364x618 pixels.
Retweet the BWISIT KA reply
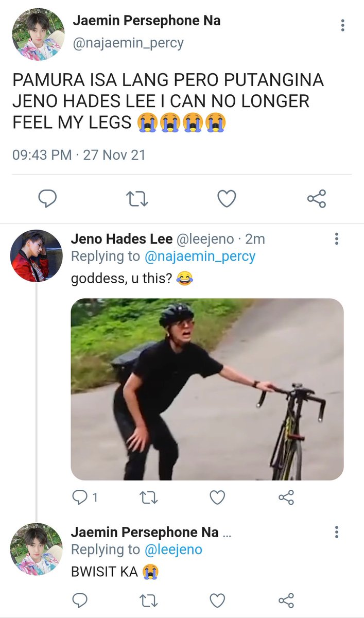click(x=149, y=600)
